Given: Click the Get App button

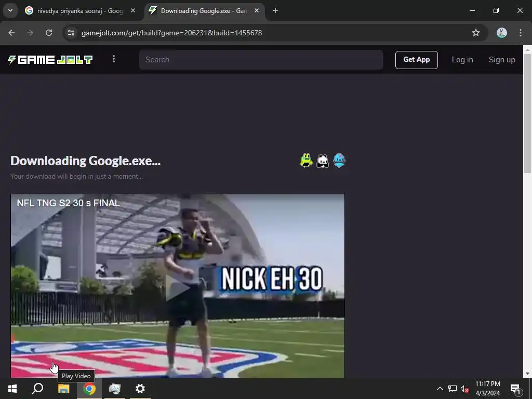Looking at the screenshot, I should point(416,60).
